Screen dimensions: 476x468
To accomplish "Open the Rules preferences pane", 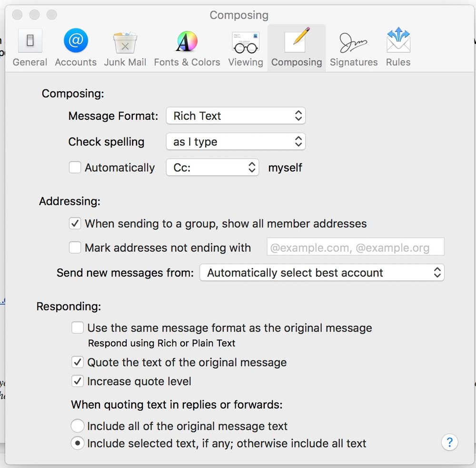I will coord(398,48).
